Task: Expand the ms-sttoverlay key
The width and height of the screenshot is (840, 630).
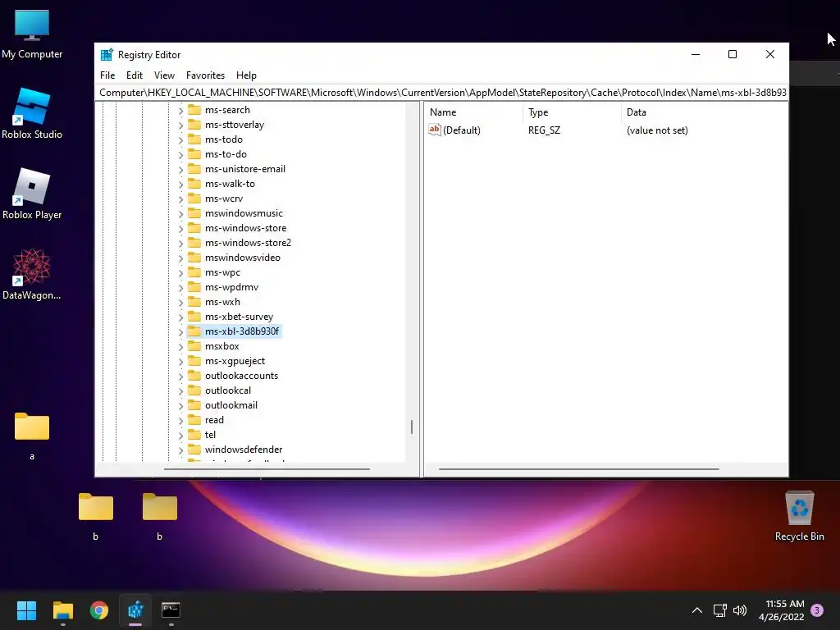Action: point(180,126)
